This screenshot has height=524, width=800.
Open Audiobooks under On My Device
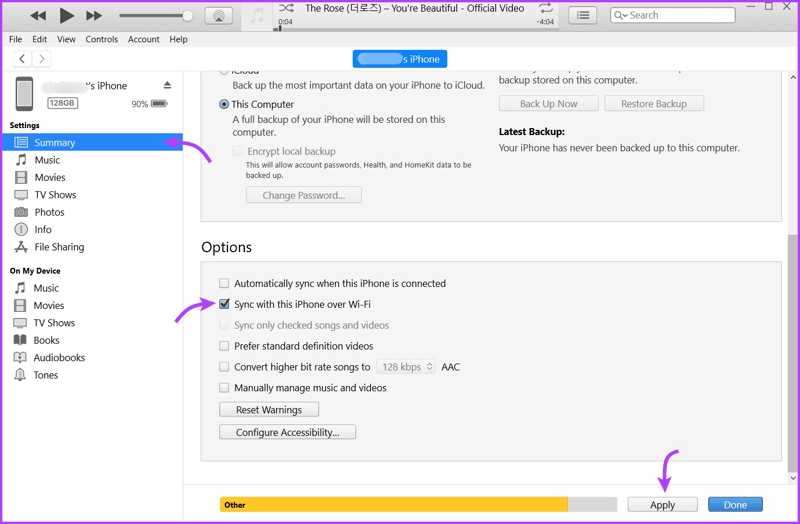tap(59, 358)
